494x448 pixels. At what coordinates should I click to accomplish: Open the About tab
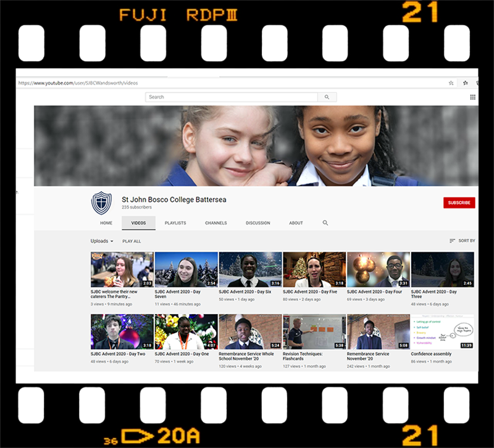click(296, 223)
